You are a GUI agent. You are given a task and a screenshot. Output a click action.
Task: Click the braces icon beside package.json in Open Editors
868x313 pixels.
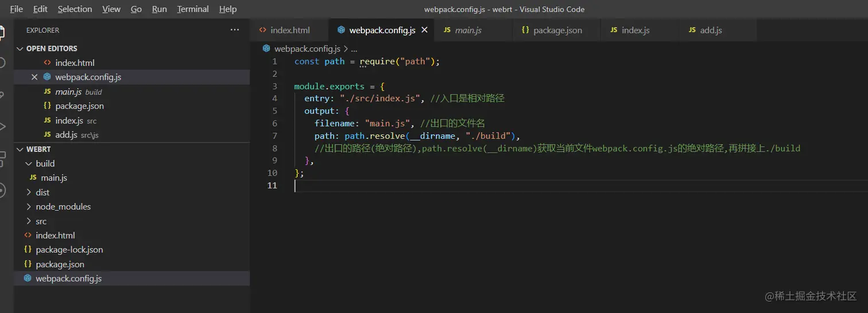tap(47, 106)
